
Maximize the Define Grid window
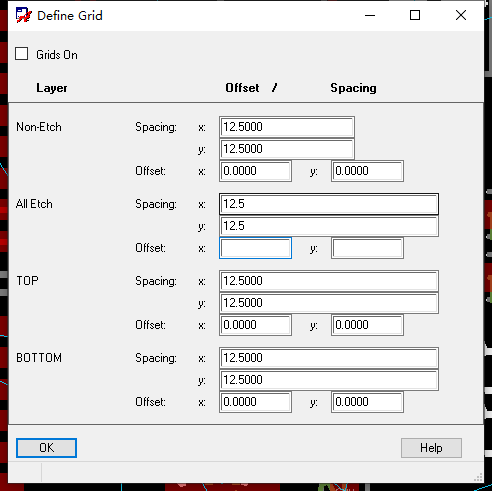415,15
